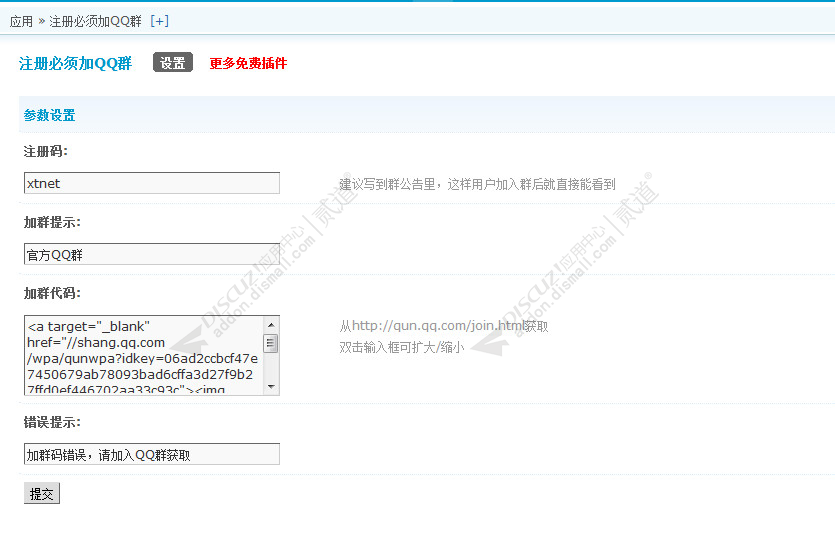Click the hint text 建议写到群公告里
The image size is (835, 541).
click(478, 184)
